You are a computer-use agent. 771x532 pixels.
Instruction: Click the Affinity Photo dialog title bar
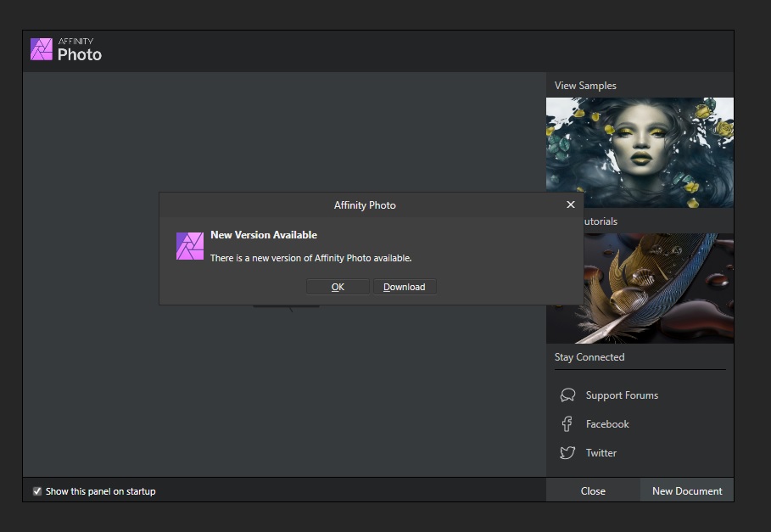(365, 204)
